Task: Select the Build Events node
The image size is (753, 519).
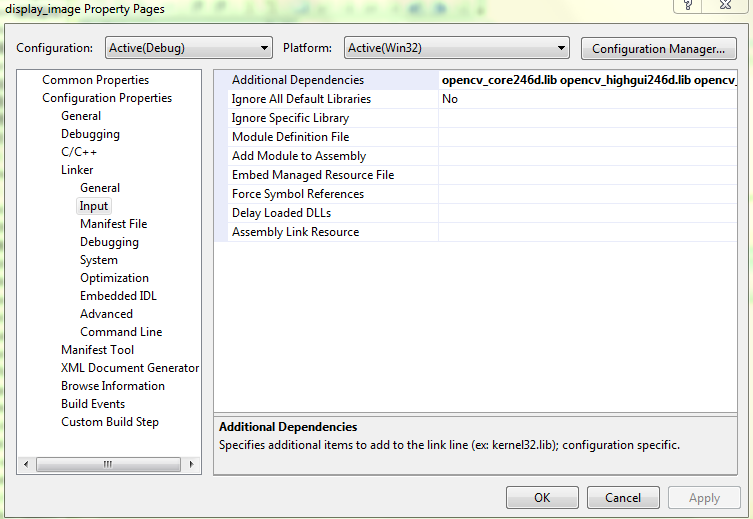Action: tap(93, 404)
